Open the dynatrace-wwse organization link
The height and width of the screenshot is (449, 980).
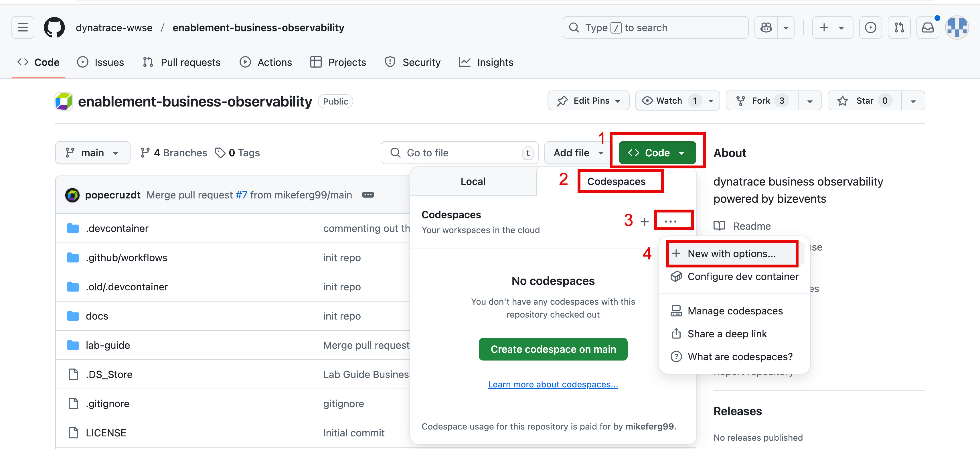click(x=114, y=27)
